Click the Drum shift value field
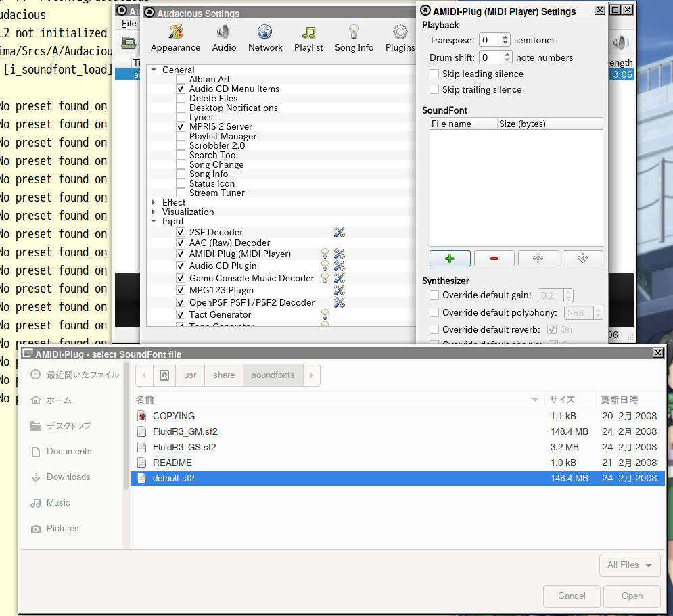The width and height of the screenshot is (673, 616). 491,57
